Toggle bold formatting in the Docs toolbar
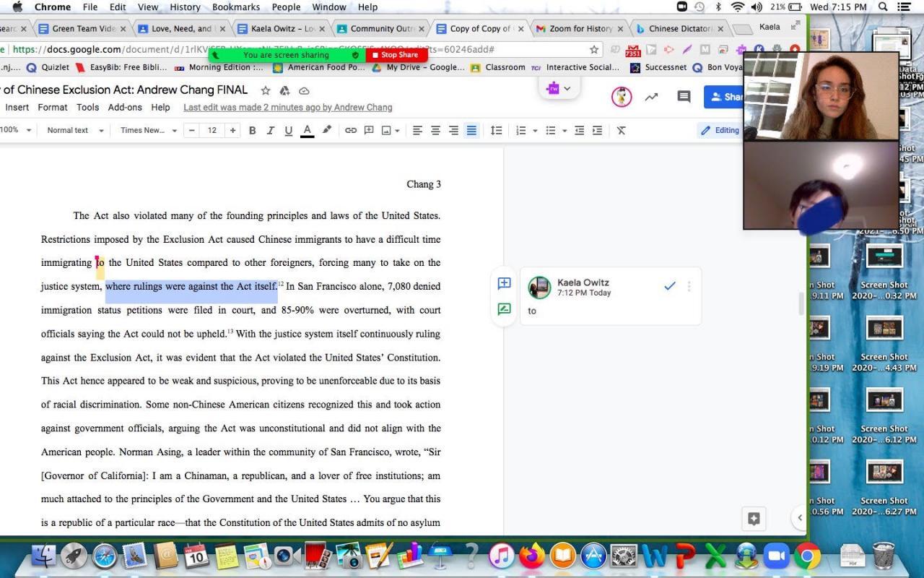Viewport: 924px width, 578px height. (x=252, y=130)
